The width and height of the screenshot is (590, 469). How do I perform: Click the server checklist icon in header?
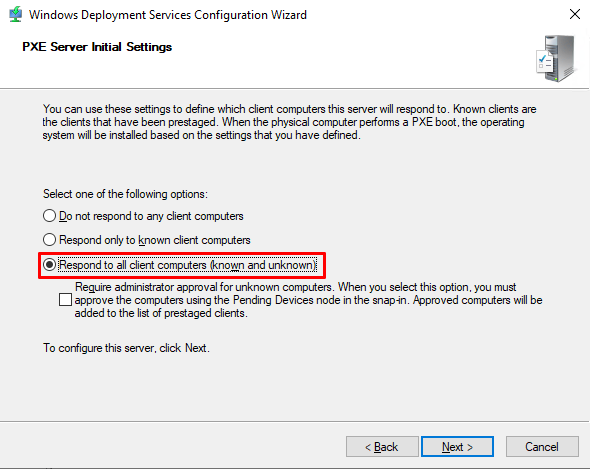point(557,58)
